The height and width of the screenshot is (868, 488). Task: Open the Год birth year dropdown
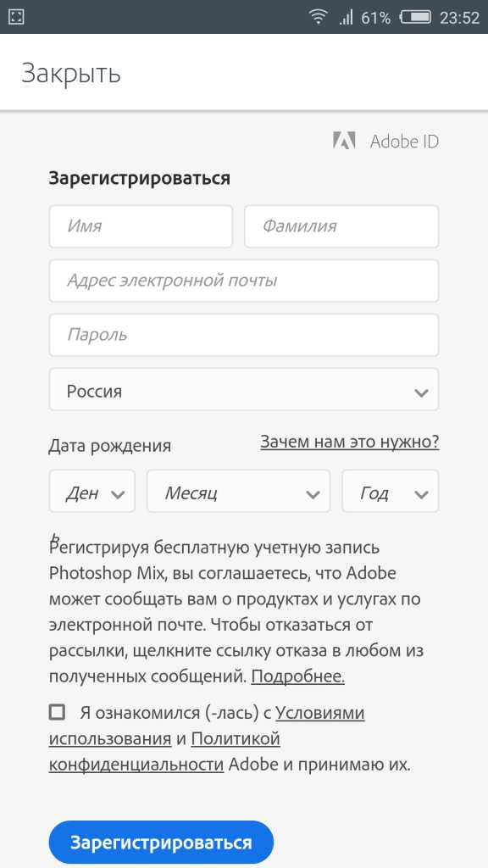click(x=390, y=491)
